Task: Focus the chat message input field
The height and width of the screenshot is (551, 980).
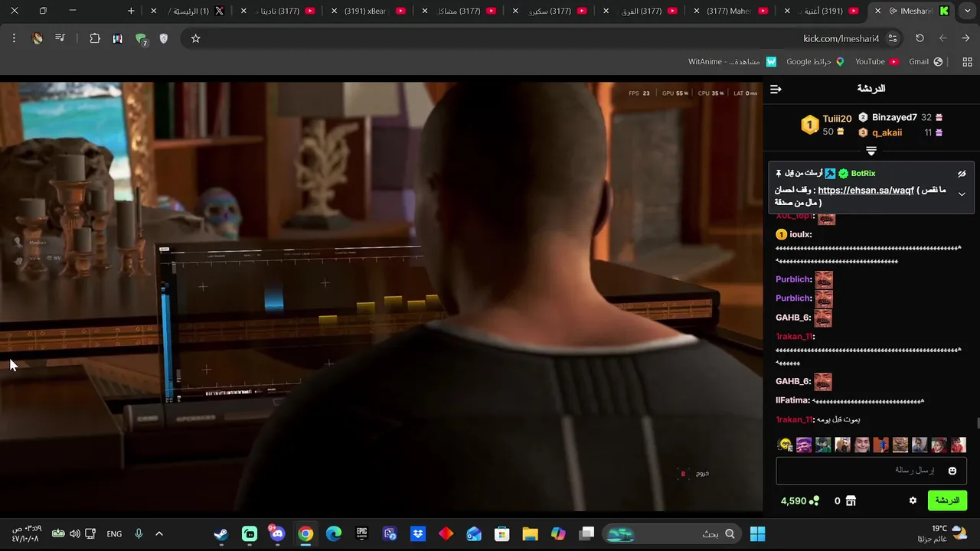Action: [871, 471]
